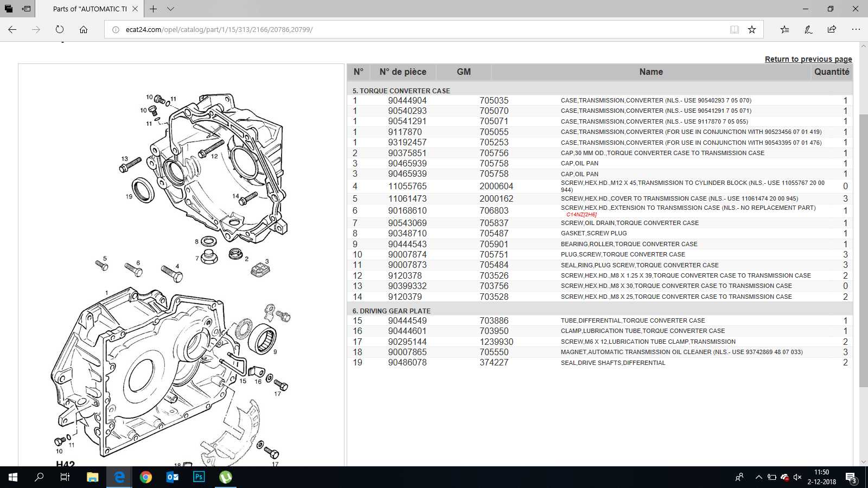The height and width of the screenshot is (488, 868).
Task: Click 6. DRIVING GEAR PLATE section header
Action: [392, 311]
